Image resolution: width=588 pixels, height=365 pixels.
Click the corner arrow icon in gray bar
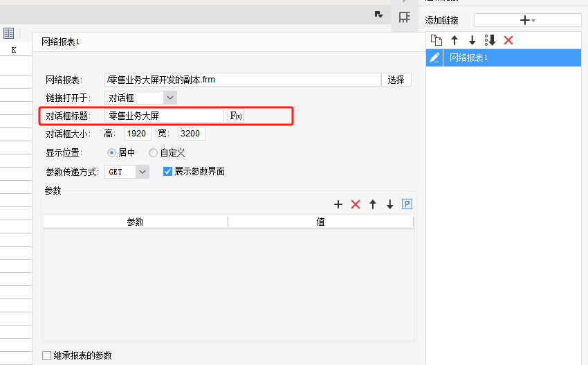click(379, 15)
